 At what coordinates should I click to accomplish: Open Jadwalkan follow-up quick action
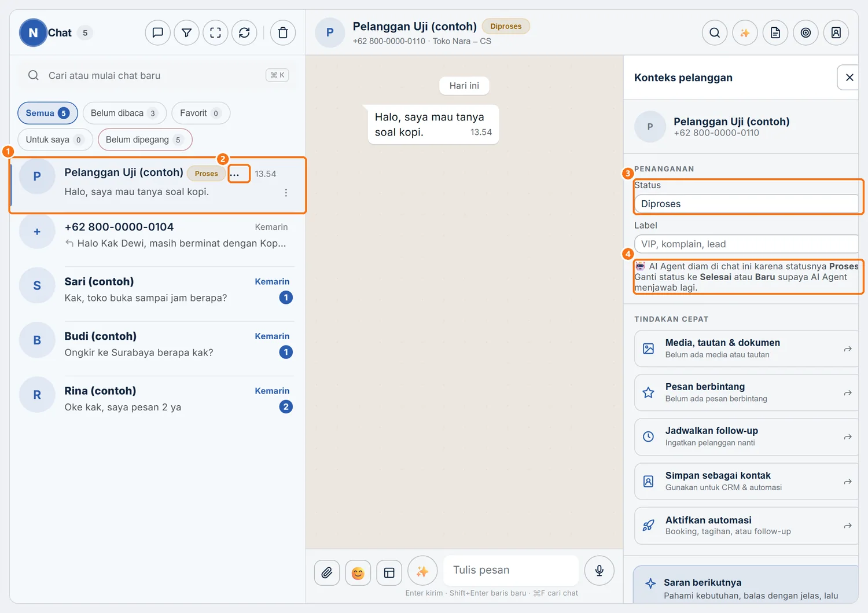point(746,437)
